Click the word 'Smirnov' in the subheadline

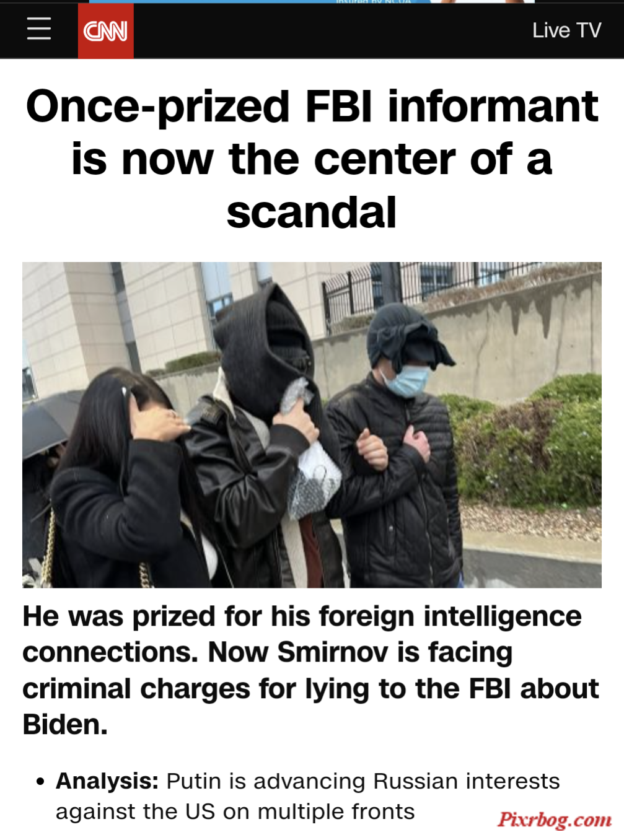pyautogui.click(x=333, y=652)
